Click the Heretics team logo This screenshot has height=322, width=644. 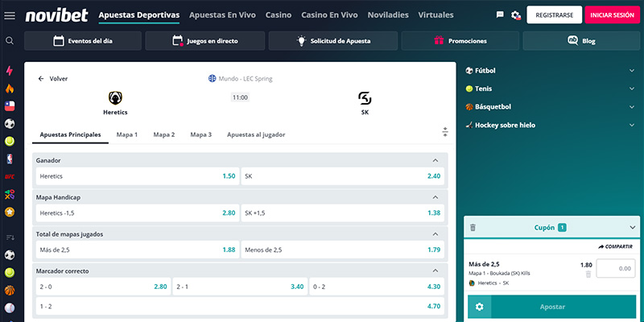pyautogui.click(x=115, y=97)
